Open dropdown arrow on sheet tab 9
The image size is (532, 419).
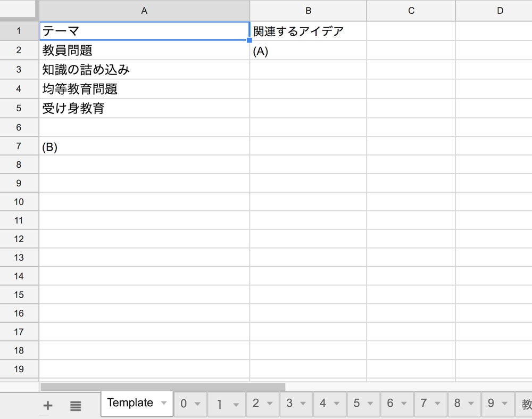click(x=504, y=404)
